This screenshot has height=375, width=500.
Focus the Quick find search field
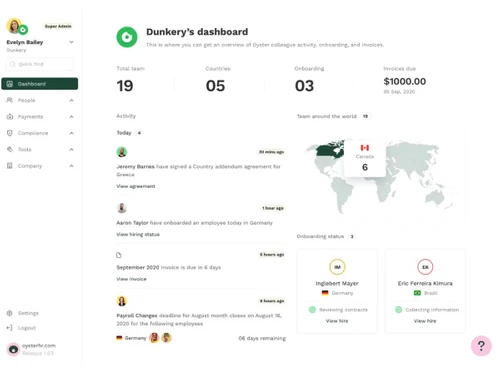pyautogui.click(x=40, y=64)
